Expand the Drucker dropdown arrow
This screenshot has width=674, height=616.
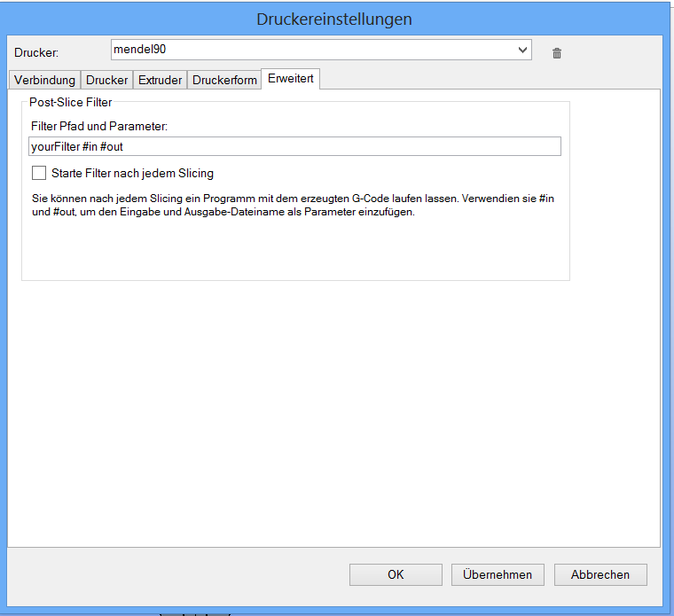pyautogui.click(x=522, y=51)
